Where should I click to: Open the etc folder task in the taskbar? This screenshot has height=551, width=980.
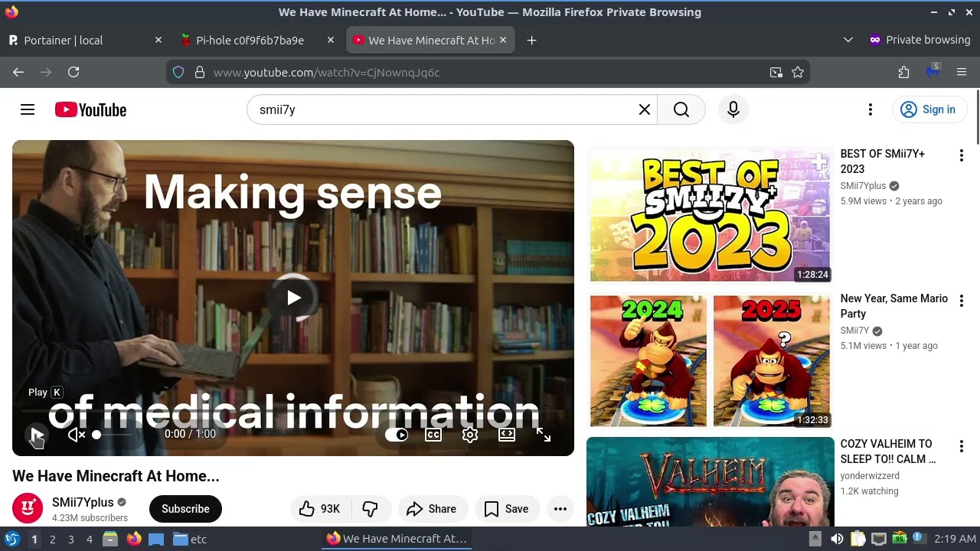(190, 539)
